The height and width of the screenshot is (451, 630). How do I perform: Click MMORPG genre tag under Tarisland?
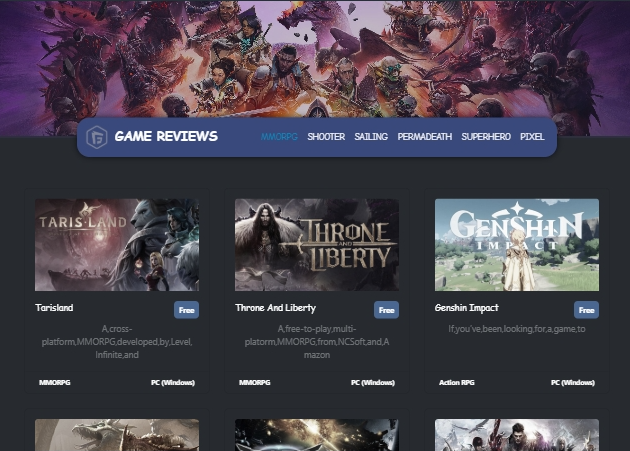click(54, 382)
